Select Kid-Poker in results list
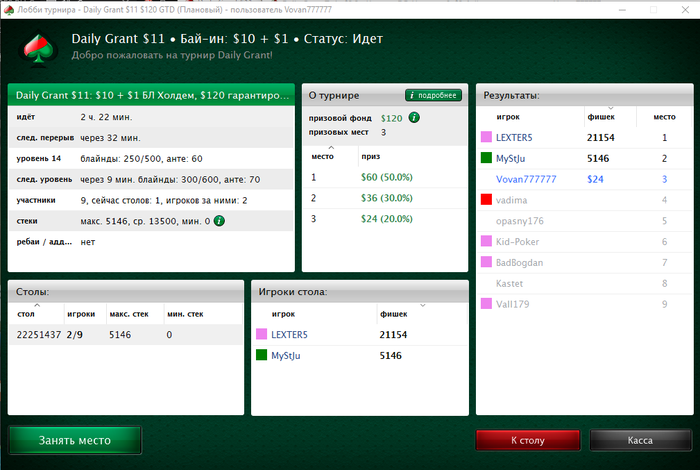Viewport: 700px width, 470px height. click(585, 241)
